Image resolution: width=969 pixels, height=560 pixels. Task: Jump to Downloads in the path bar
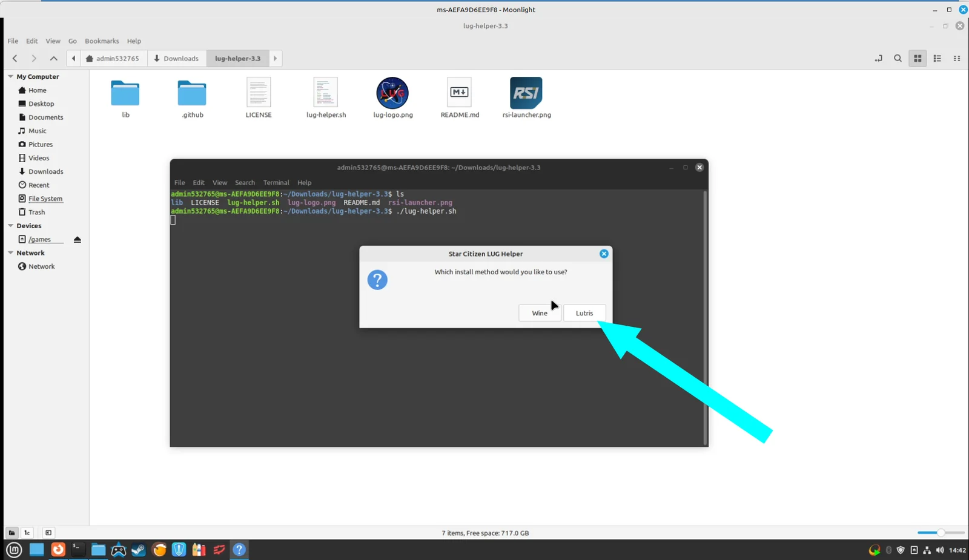click(x=176, y=59)
